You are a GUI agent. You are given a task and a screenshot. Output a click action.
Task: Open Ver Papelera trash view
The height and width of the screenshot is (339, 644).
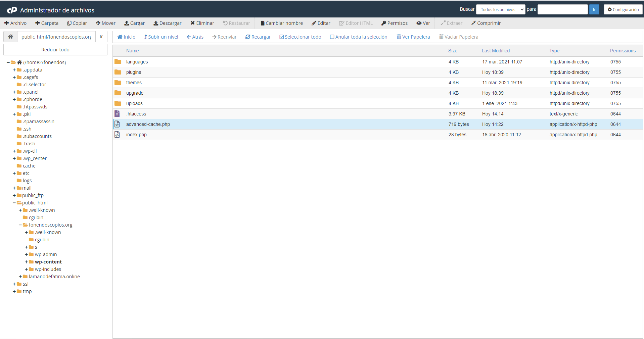(413, 37)
